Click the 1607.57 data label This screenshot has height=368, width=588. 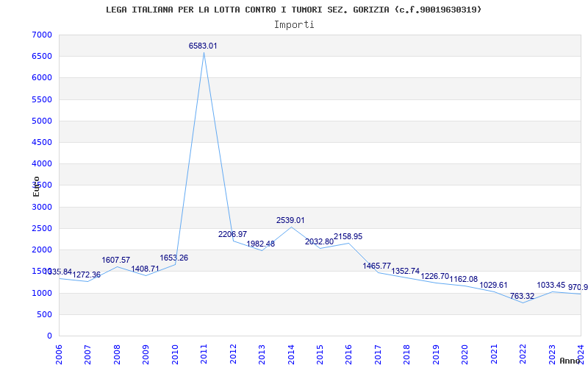(x=116, y=261)
